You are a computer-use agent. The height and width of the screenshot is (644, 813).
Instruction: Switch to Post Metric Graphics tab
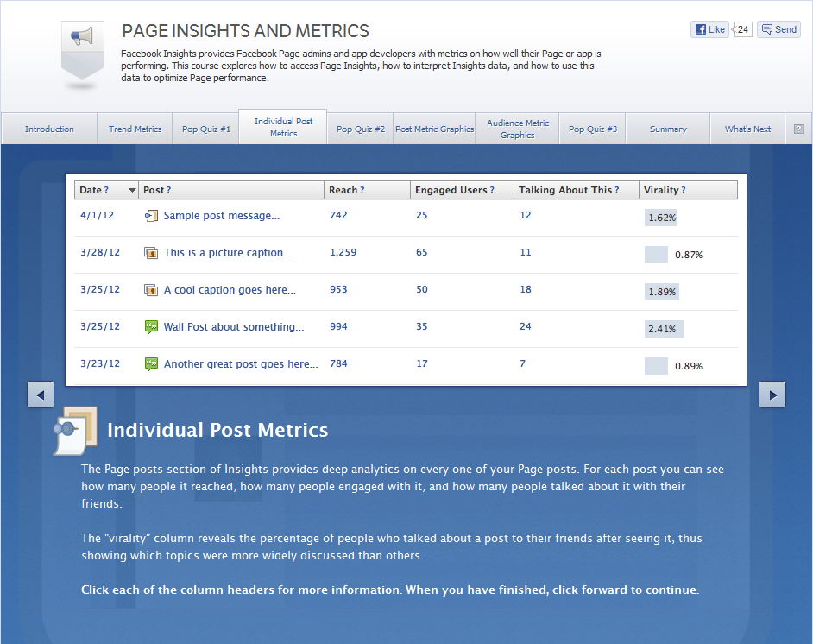click(434, 129)
